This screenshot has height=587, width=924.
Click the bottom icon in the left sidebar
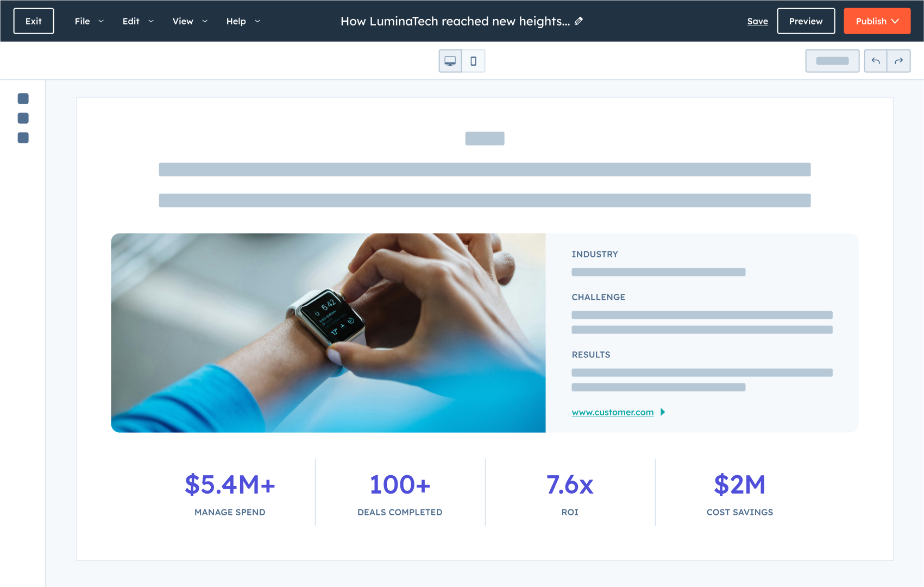(x=23, y=138)
